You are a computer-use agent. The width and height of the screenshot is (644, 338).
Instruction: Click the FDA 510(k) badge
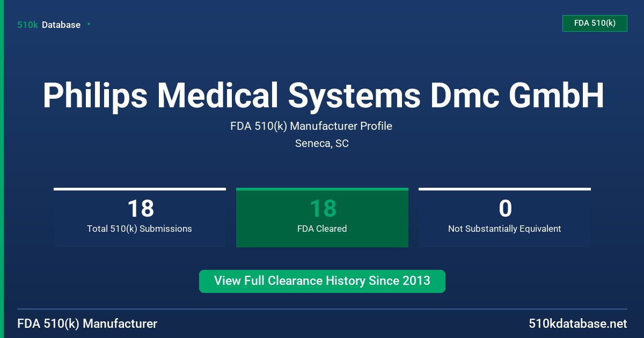pos(595,23)
